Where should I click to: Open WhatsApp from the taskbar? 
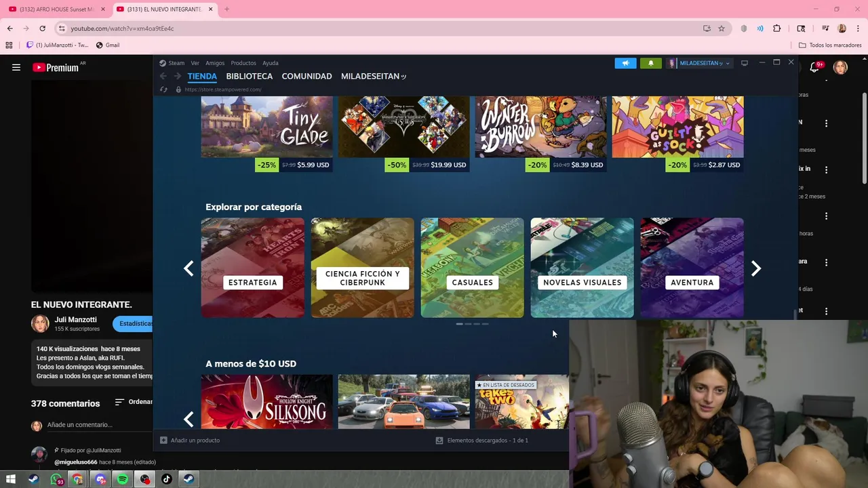tap(56, 479)
